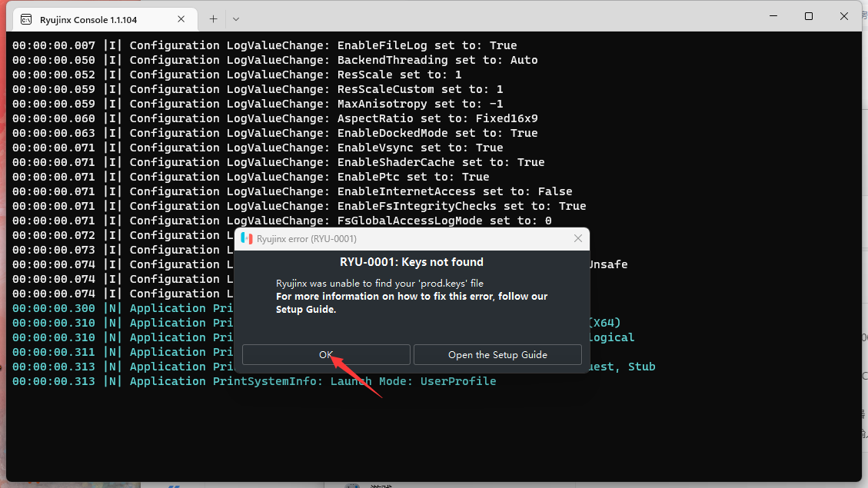Viewport: 868px width, 488px height.
Task: Close the terminal window
Action: pyautogui.click(x=844, y=16)
